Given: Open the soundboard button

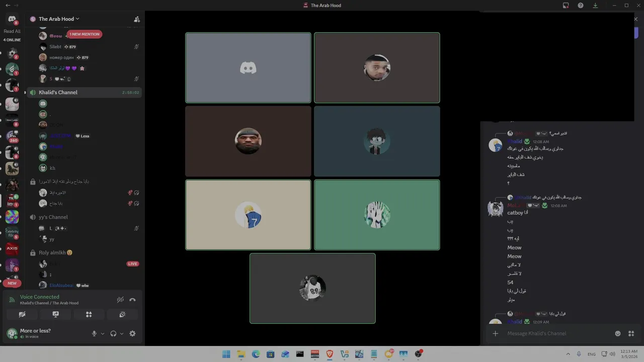Looking at the screenshot, I should (122, 314).
